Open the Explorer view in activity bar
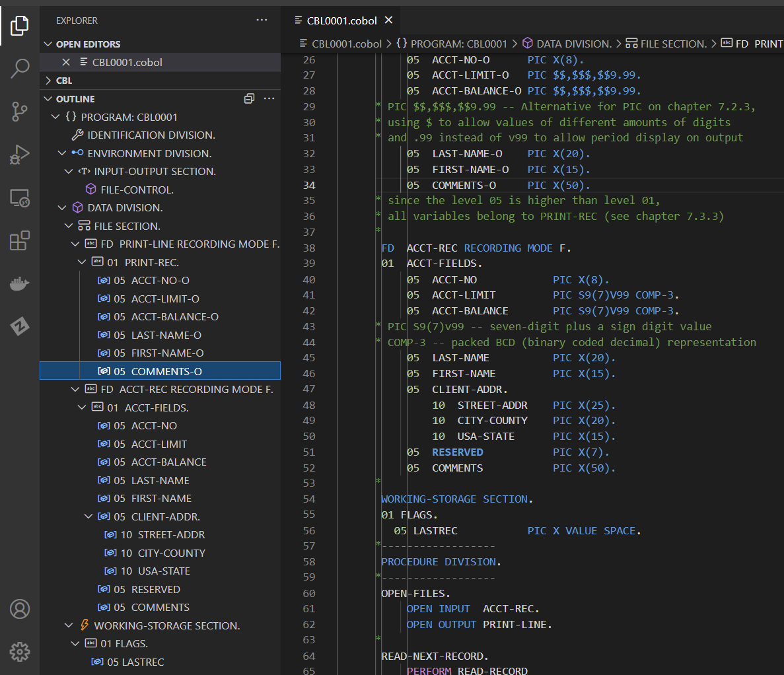The image size is (784, 675). pos(20,26)
